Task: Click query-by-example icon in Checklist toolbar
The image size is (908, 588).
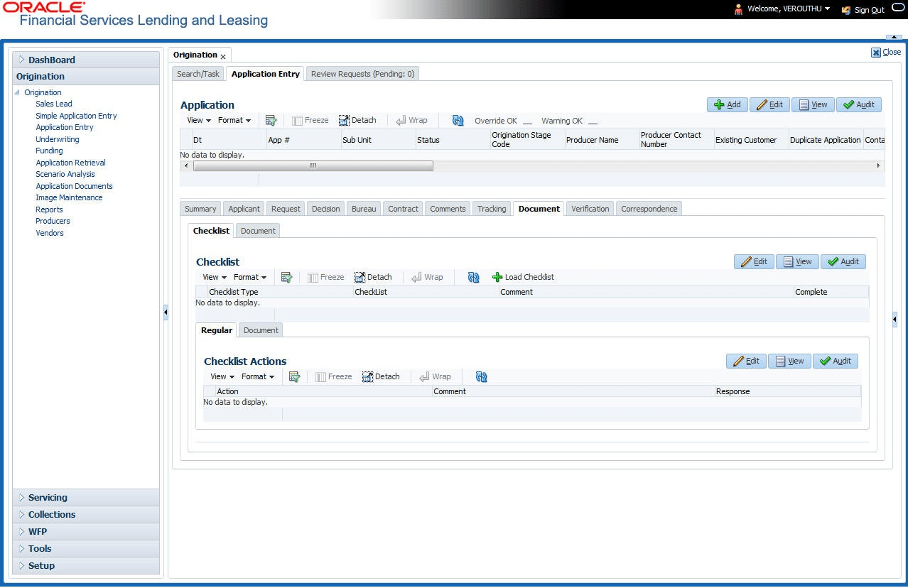Action: point(286,278)
